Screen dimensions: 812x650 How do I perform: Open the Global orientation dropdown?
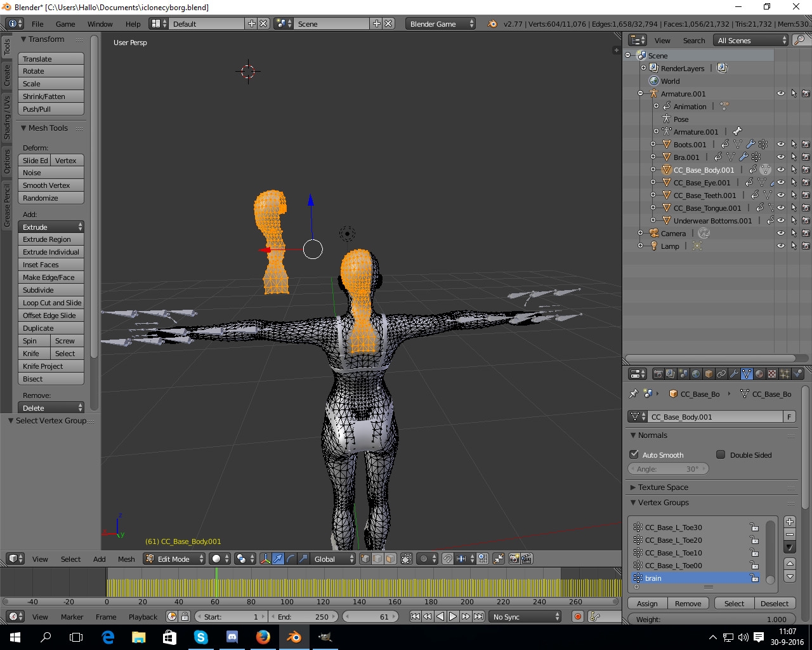[333, 559]
